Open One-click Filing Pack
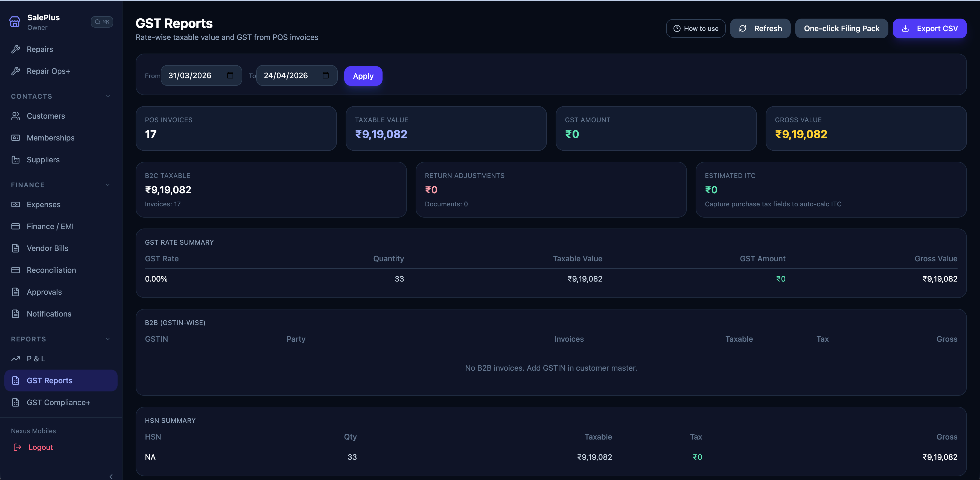Viewport: 980px width, 480px height. [842, 28]
